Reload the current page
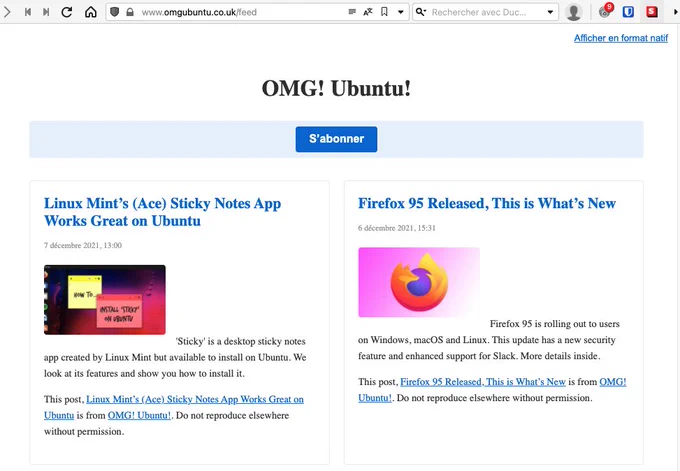 [67, 12]
